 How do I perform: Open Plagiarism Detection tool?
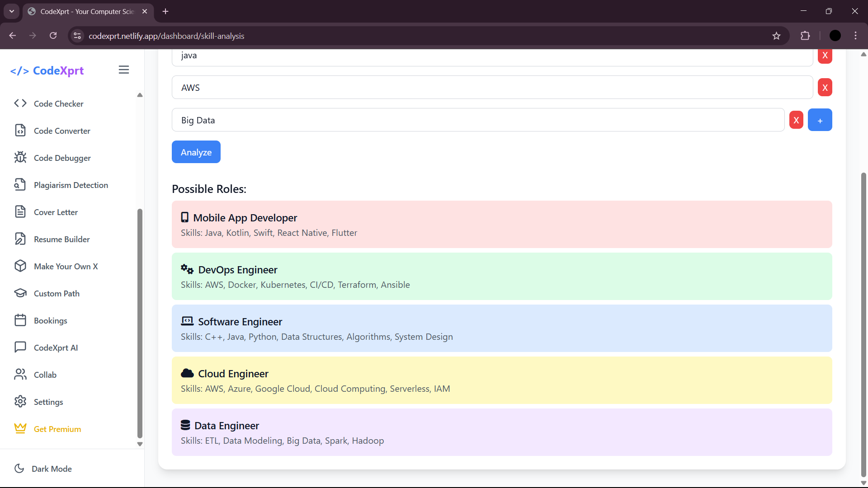71,185
